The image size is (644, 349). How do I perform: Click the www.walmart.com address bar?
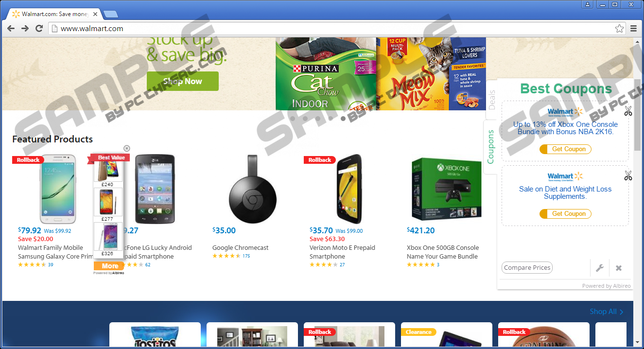click(x=336, y=29)
